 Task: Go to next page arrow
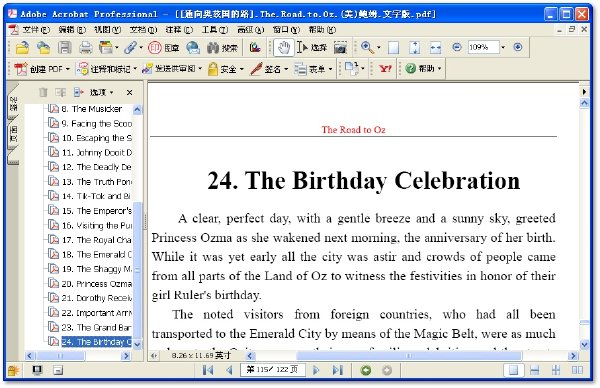(x=316, y=370)
